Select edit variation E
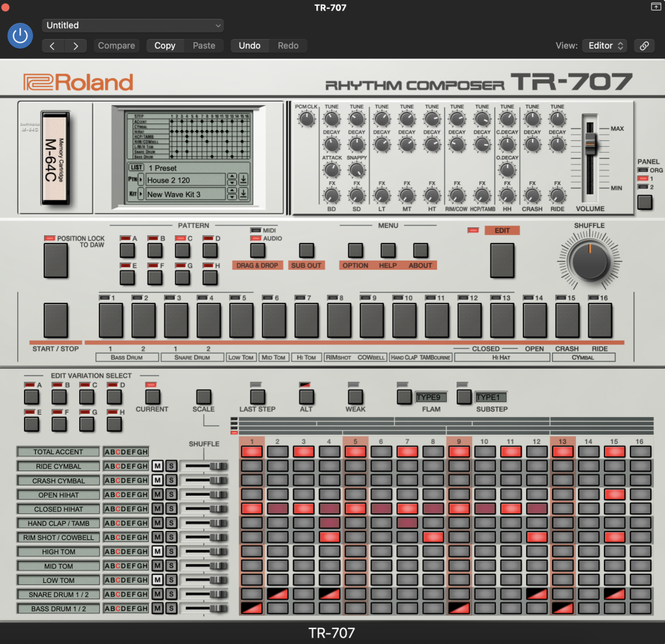 (31, 424)
